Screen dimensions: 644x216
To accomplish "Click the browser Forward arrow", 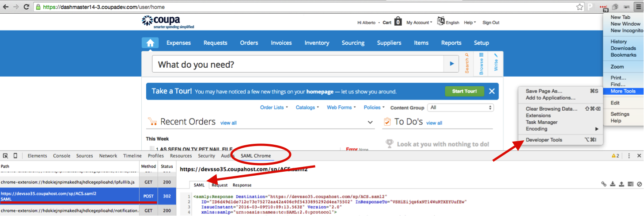I will 16,7.
